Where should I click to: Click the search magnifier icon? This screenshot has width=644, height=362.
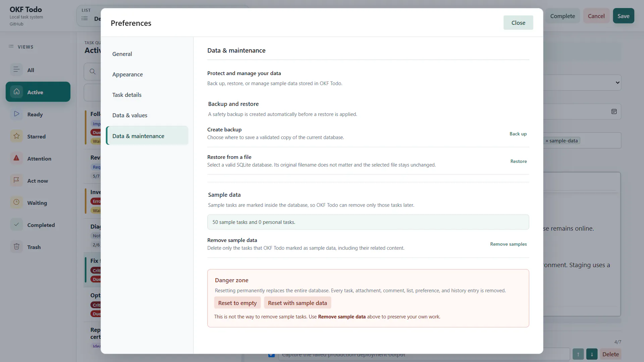(93, 71)
